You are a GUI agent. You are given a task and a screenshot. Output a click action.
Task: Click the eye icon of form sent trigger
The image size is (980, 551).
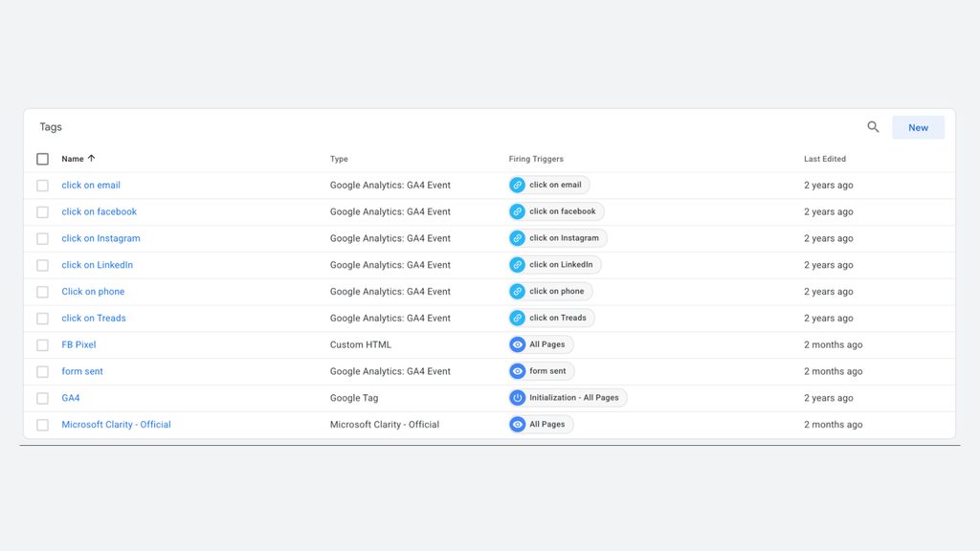point(518,371)
